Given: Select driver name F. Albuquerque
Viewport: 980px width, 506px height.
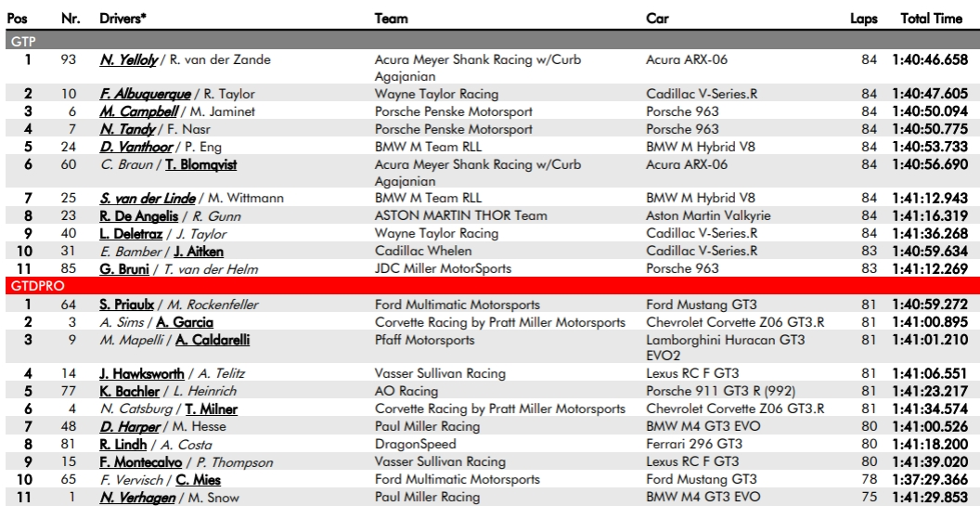Looking at the screenshot, I should (x=145, y=94).
